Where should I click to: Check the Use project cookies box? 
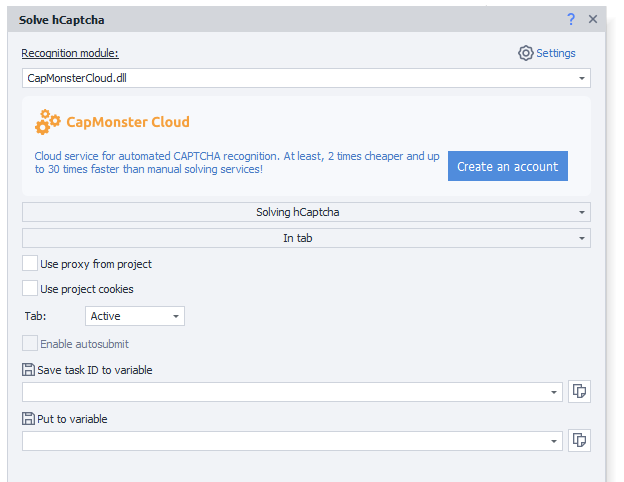30,289
